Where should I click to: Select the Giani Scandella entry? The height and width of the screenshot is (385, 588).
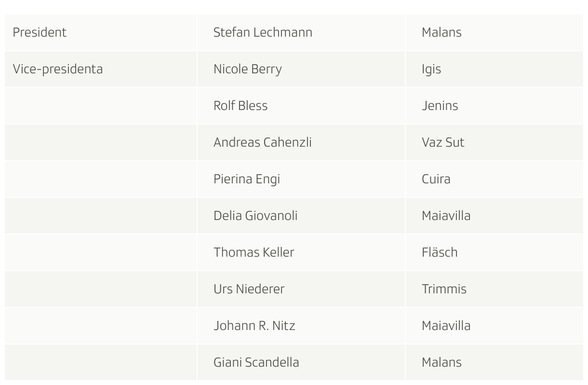256,362
